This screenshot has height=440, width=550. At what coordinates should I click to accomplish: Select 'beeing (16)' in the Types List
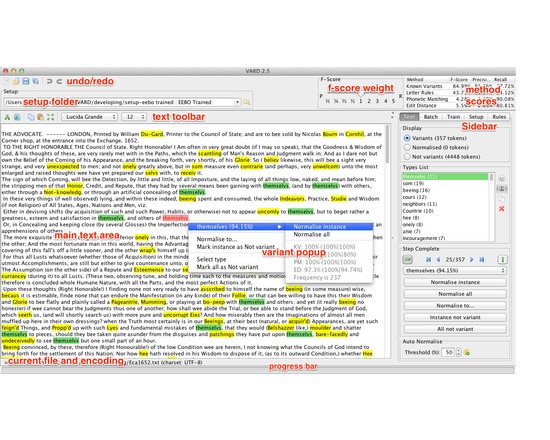[x=445, y=190]
